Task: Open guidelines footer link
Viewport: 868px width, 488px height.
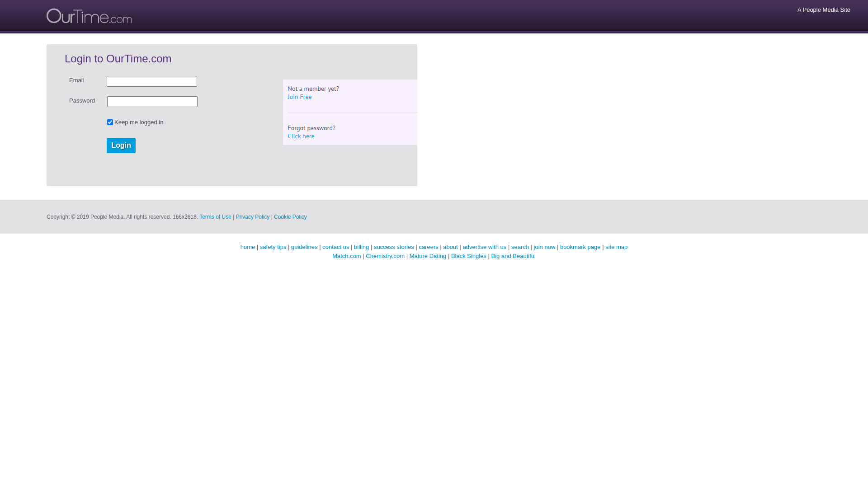Action: (x=304, y=247)
